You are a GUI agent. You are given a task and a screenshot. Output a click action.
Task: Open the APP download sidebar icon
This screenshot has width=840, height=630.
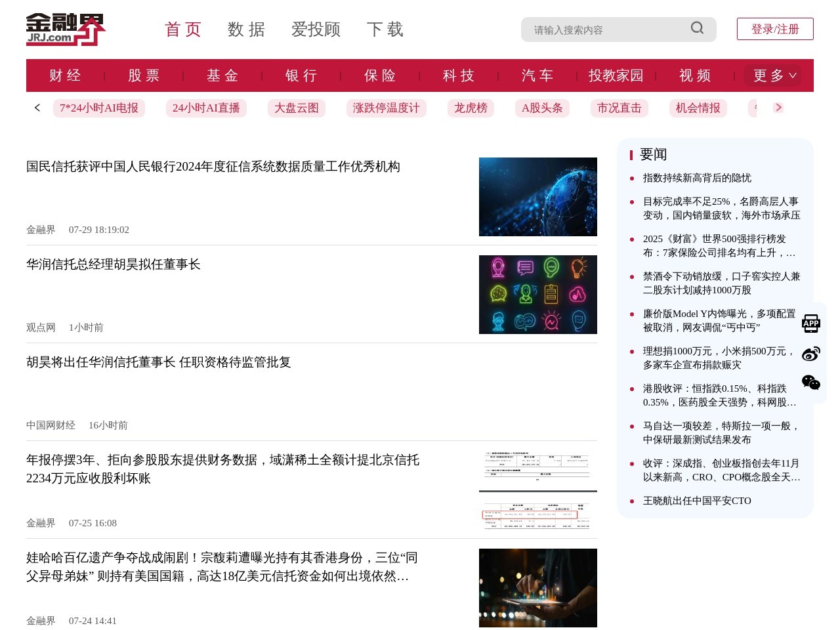pos(811,323)
